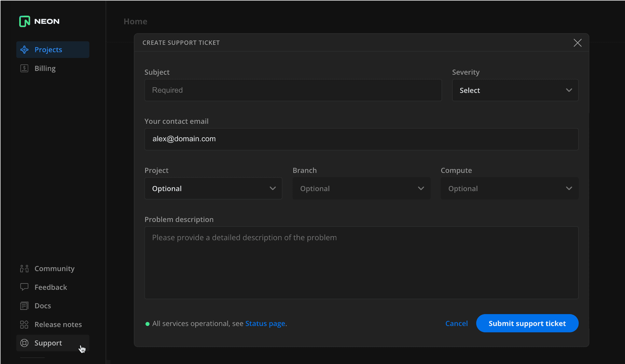Click the Problem description text area
Image resolution: width=625 pixels, height=364 pixels.
(x=361, y=263)
